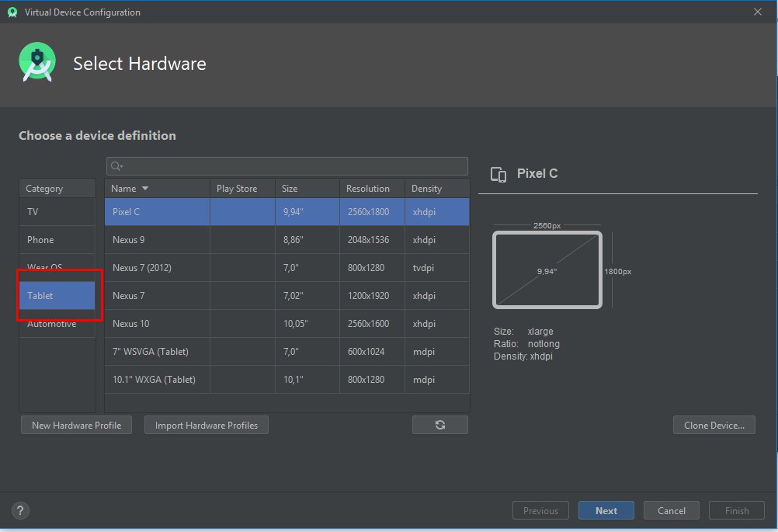Click the refresh device list icon button
This screenshot has width=778, height=532.
[x=439, y=425]
